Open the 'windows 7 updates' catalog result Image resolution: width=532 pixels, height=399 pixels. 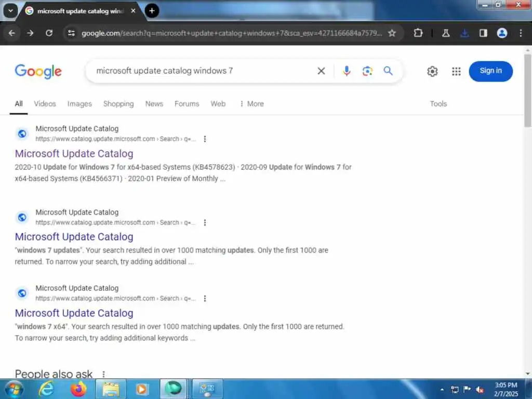coord(74,237)
